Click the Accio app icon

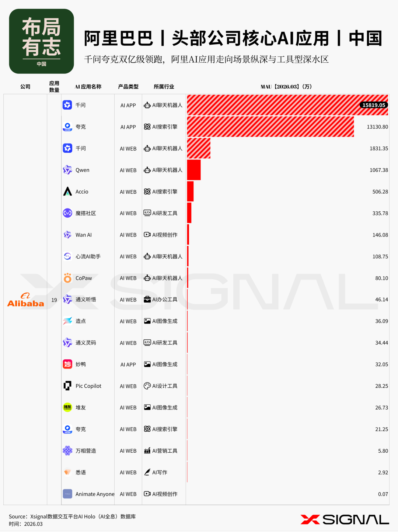point(67,191)
